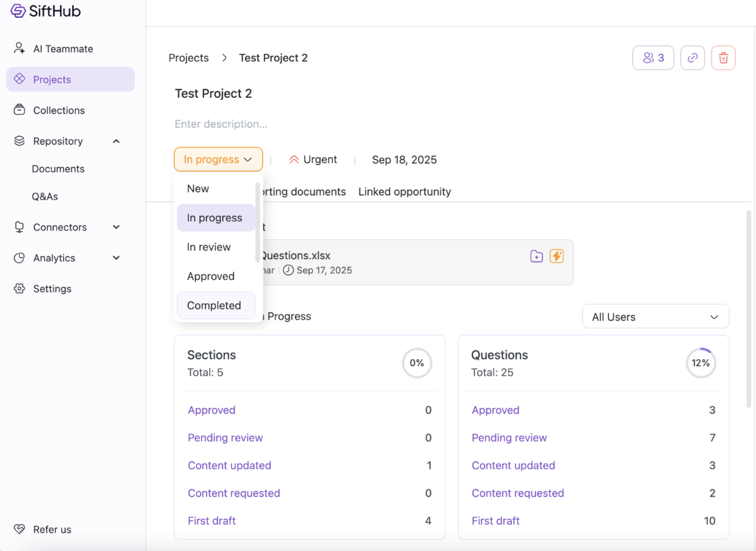The width and height of the screenshot is (756, 551).
Task: Click the status dropdown list scrollbar
Action: pyautogui.click(x=257, y=222)
